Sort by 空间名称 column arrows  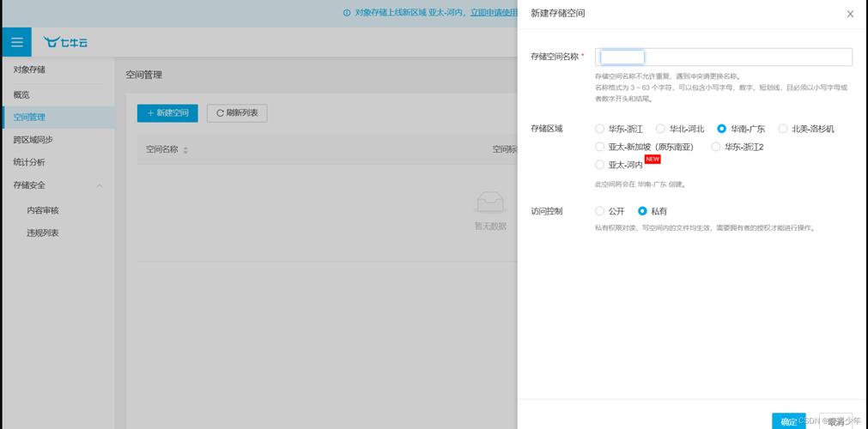185,150
